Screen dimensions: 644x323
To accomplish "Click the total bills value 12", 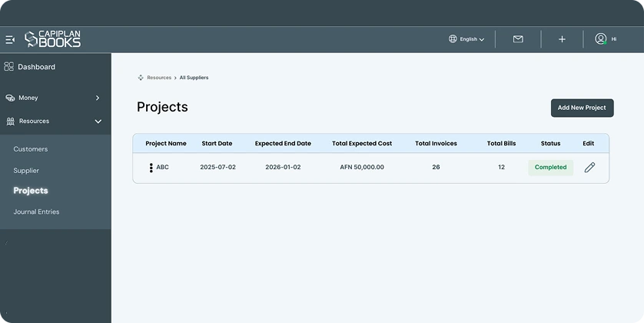I will [x=502, y=167].
